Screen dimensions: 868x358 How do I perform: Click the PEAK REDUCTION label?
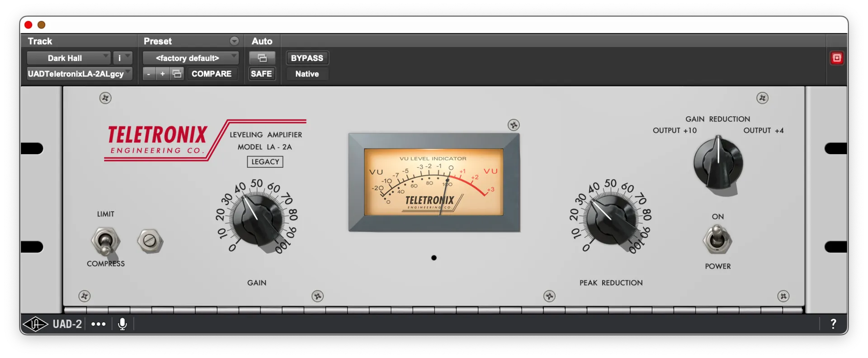611,283
